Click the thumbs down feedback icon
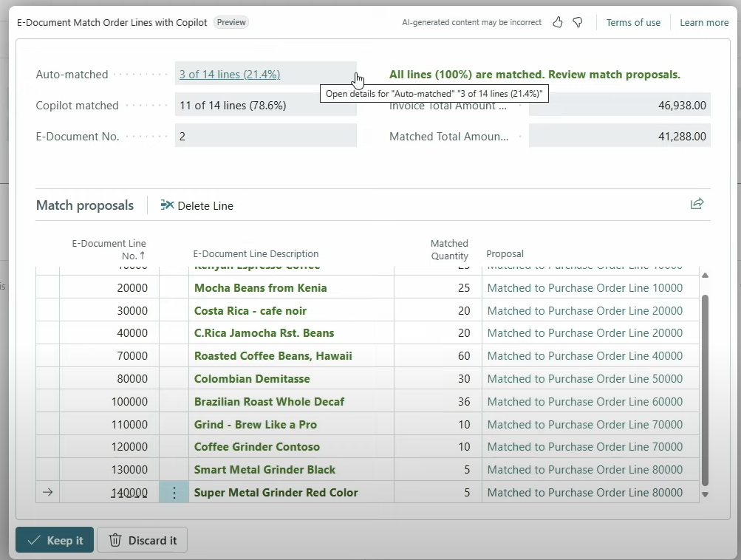This screenshot has height=560, width=741. click(578, 22)
